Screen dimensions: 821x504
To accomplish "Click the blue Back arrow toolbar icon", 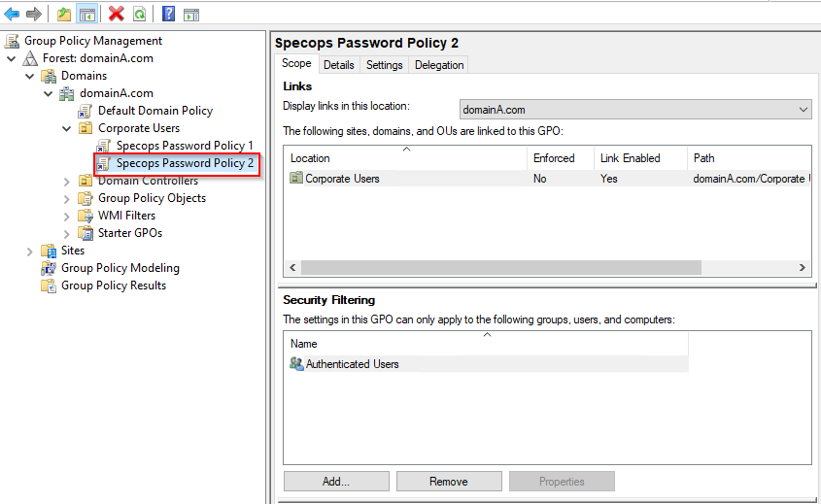I will coord(12,15).
